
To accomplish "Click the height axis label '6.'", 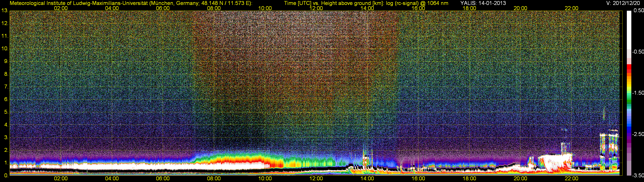I will [6, 100].
